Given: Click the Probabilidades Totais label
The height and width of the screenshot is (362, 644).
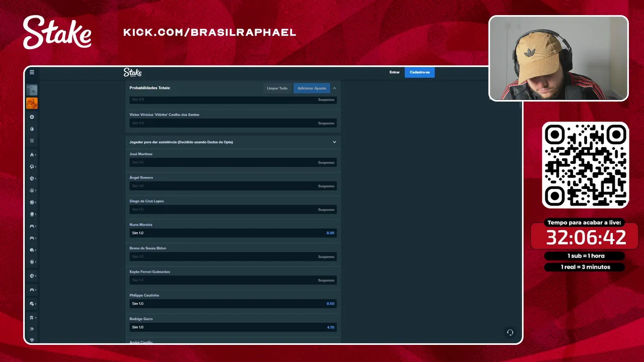Looking at the screenshot, I should (x=150, y=88).
